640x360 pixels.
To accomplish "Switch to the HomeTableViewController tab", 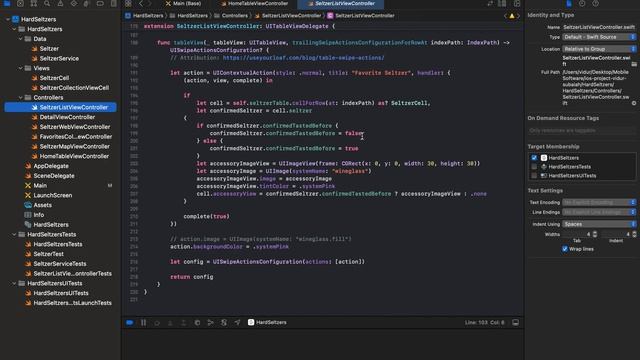I will pos(255,3).
